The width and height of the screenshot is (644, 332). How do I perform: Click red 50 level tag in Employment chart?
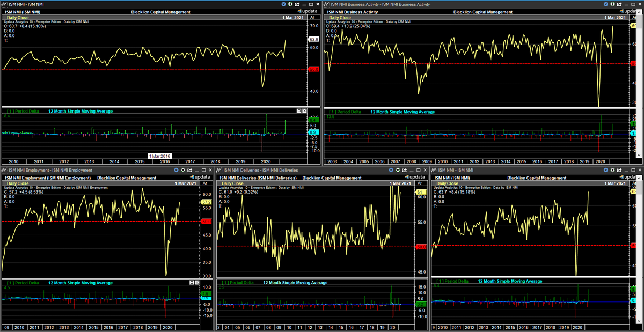206,221
